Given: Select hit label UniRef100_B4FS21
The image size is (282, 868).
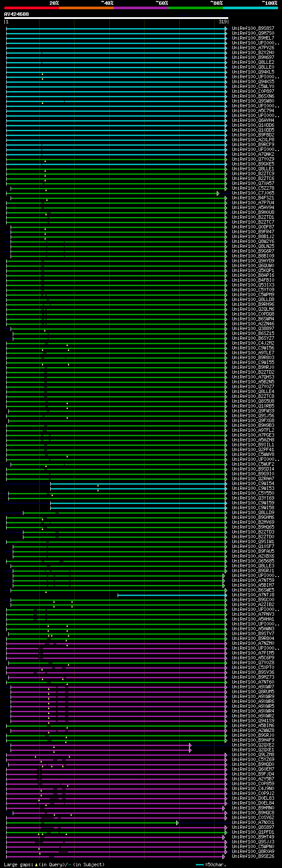Looking at the screenshot, I should pyautogui.click(x=253, y=198).
